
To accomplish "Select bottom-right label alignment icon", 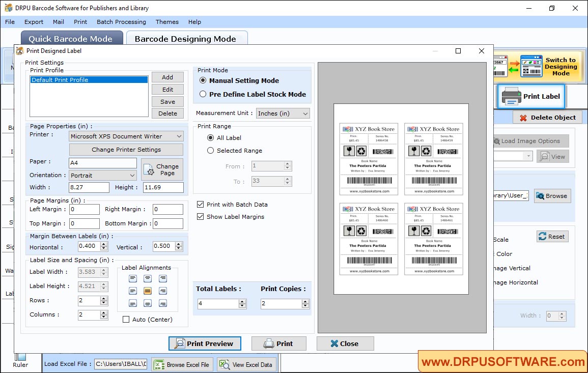I will click(x=163, y=303).
